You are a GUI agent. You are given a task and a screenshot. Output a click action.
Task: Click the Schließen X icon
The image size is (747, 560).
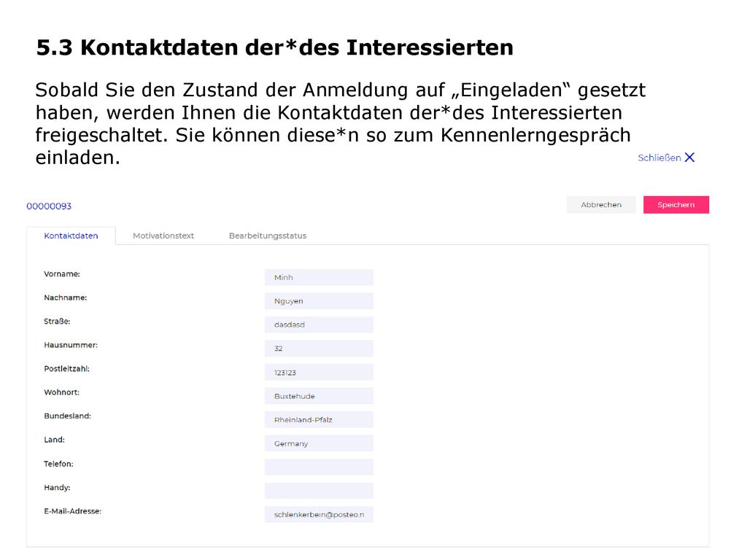click(x=689, y=157)
